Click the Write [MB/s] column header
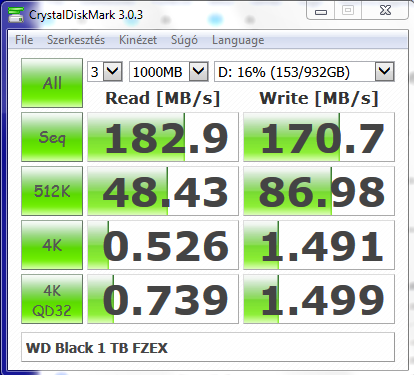414x375 pixels. [319, 98]
